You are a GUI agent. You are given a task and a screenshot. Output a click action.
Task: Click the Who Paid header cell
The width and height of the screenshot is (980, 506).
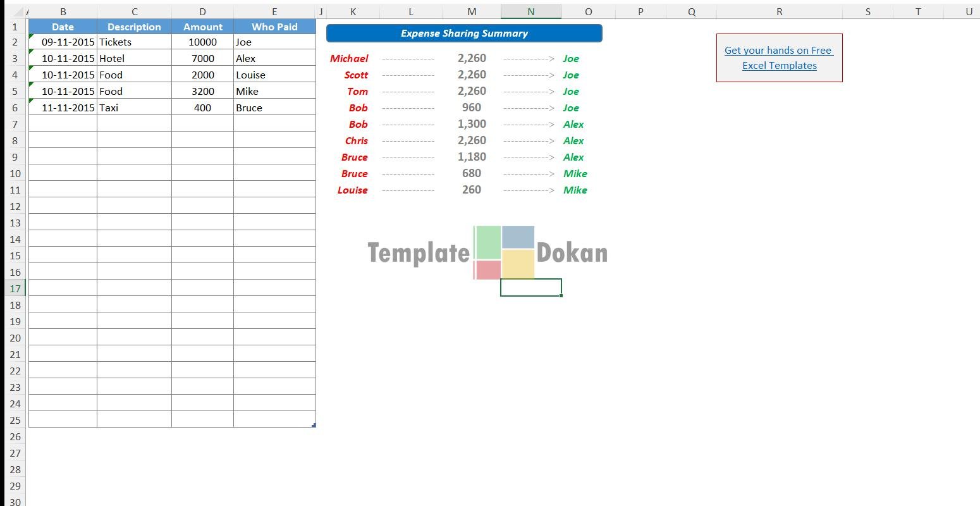(x=274, y=27)
